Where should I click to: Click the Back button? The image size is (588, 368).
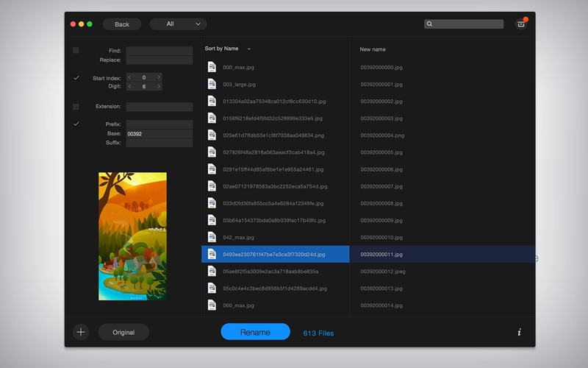click(x=122, y=24)
